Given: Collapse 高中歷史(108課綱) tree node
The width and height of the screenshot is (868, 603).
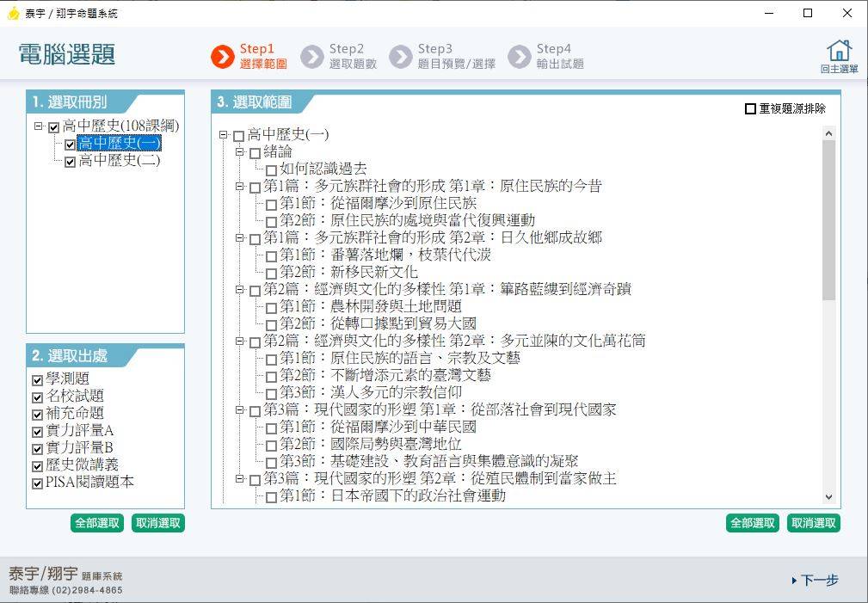Looking at the screenshot, I should (x=38, y=126).
